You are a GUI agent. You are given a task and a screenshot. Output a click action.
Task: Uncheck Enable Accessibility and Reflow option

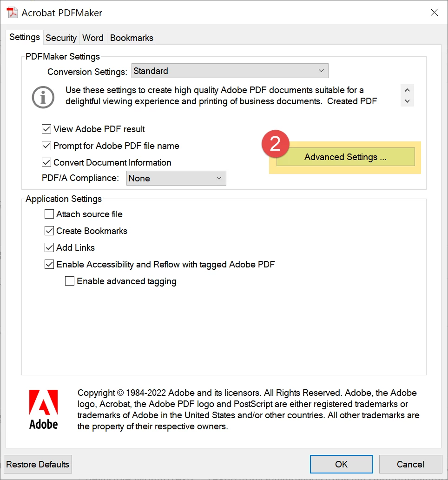point(49,264)
